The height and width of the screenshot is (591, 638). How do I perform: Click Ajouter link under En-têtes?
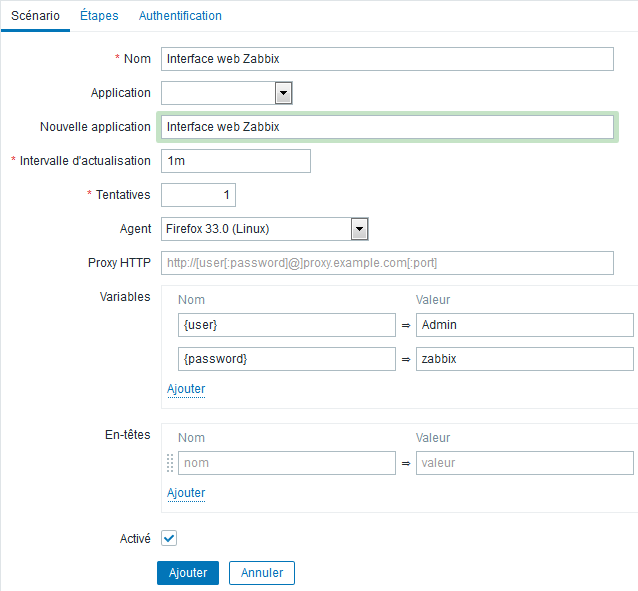(x=186, y=492)
